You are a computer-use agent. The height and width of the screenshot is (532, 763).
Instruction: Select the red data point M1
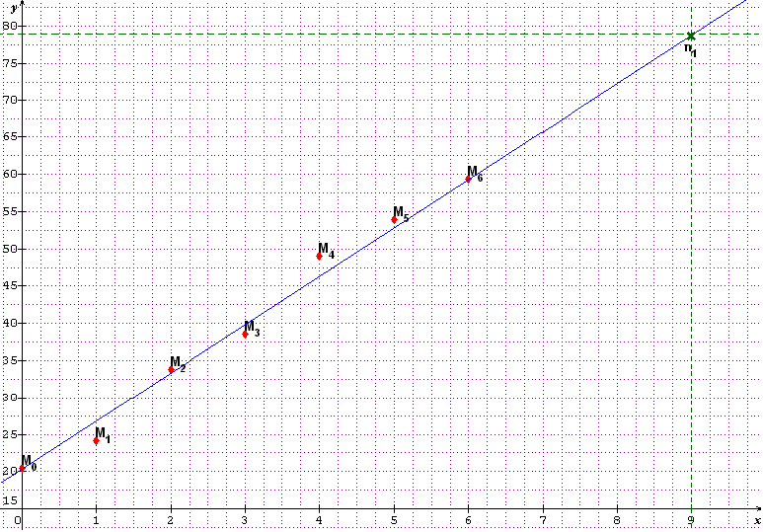[x=96, y=440]
